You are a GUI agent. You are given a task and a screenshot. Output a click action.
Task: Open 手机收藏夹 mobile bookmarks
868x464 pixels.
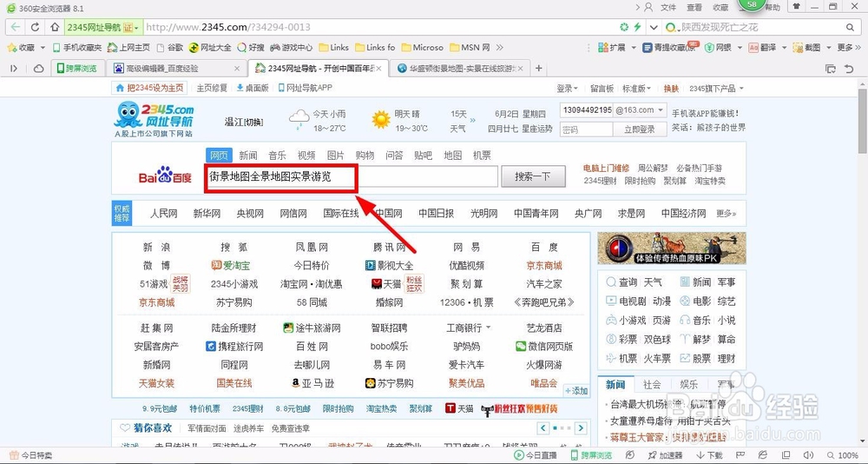[x=77, y=48]
